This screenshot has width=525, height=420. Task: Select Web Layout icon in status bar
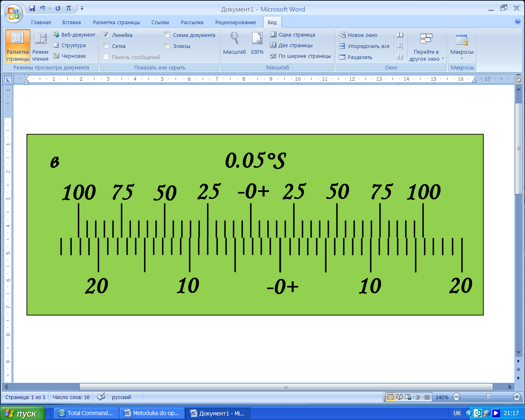[x=409, y=397]
